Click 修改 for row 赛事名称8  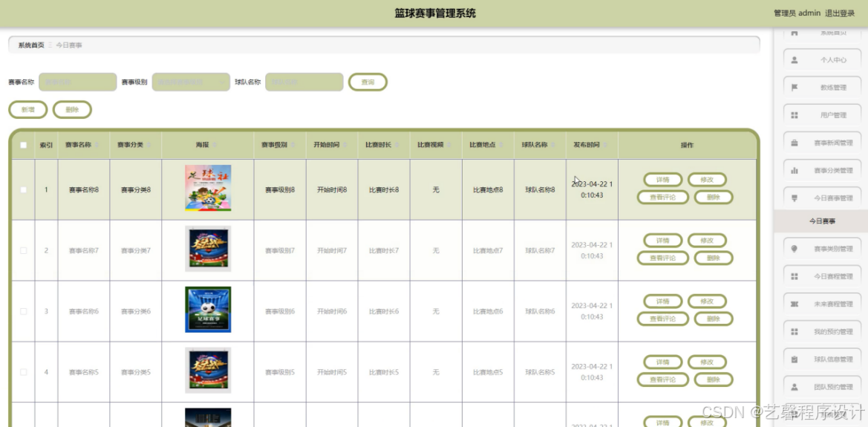pyautogui.click(x=707, y=180)
